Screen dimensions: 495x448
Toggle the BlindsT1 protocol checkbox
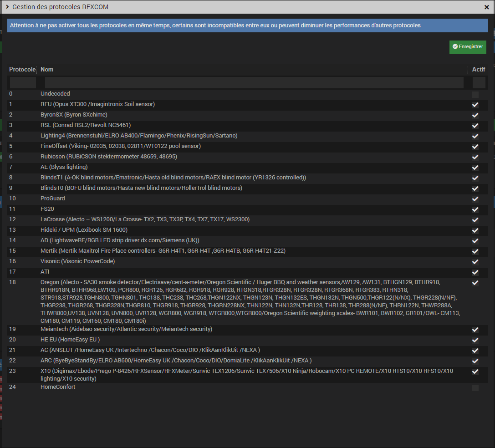coord(475,178)
